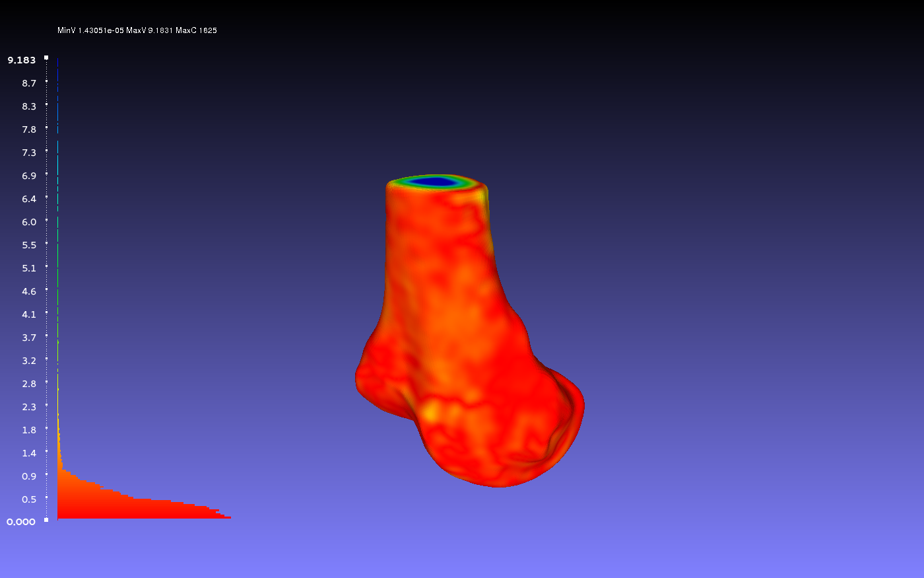Click the white square marker beside 0.000
Image resolution: width=924 pixels, height=578 pixels.
pos(46,520)
